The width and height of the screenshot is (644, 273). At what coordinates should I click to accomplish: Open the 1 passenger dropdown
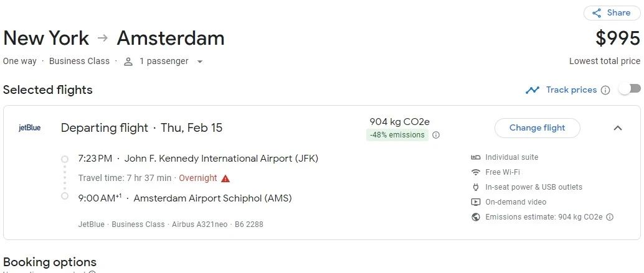coord(164,62)
